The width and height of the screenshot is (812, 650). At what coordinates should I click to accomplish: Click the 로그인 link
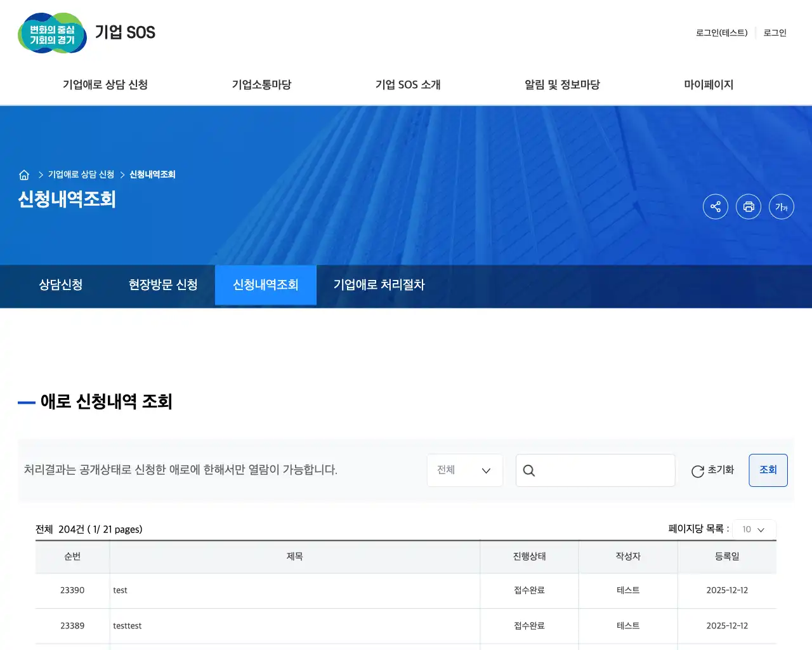(775, 33)
